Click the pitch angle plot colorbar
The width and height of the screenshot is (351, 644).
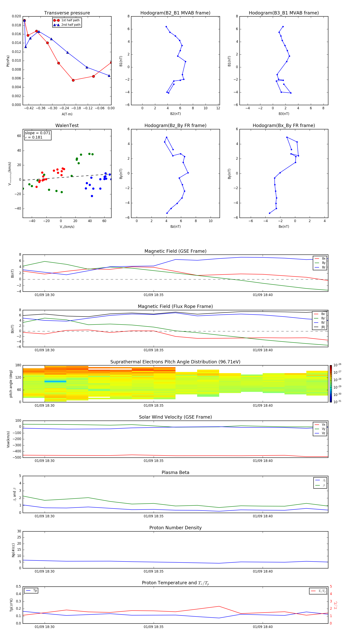pyautogui.click(x=331, y=384)
